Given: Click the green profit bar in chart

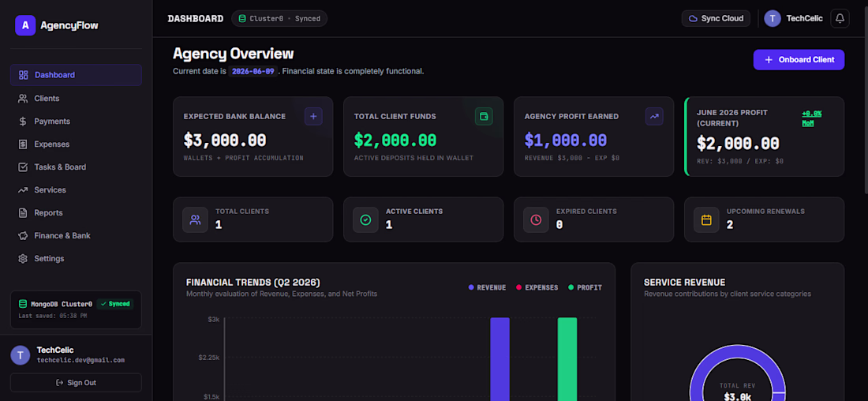Looking at the screenshot, I should pos(567,359).
